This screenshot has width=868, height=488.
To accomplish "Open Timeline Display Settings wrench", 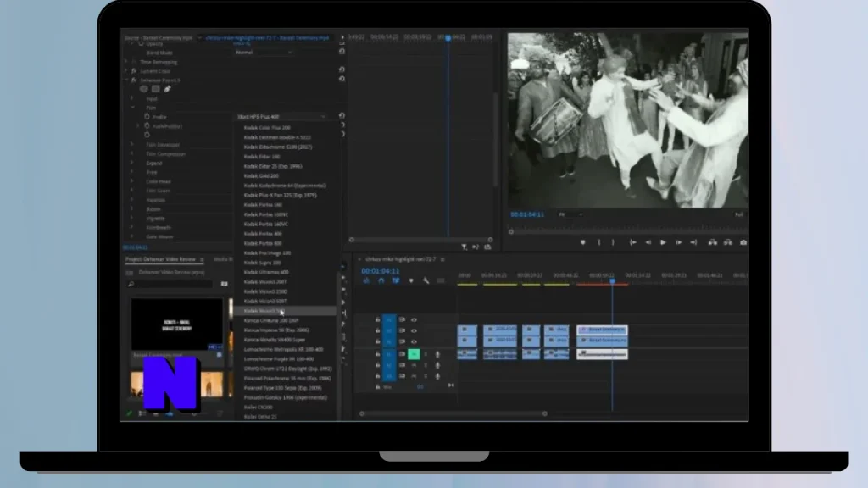I will (426, 281).
